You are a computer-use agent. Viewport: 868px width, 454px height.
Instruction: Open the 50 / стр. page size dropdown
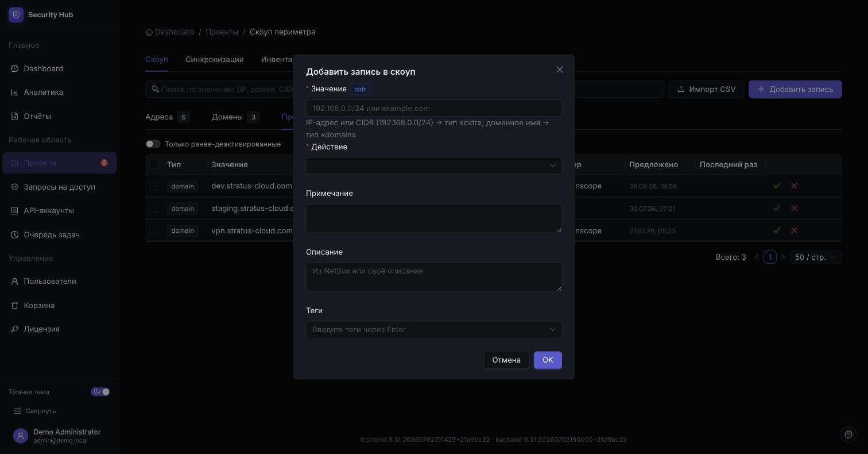(x=816, y=257)
